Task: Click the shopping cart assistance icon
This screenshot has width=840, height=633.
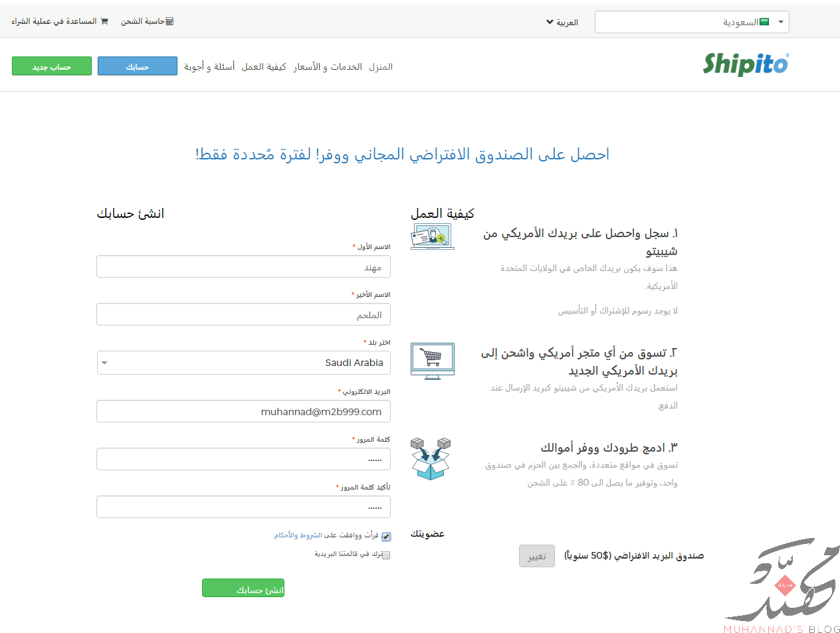Action: tap(104, 21)
